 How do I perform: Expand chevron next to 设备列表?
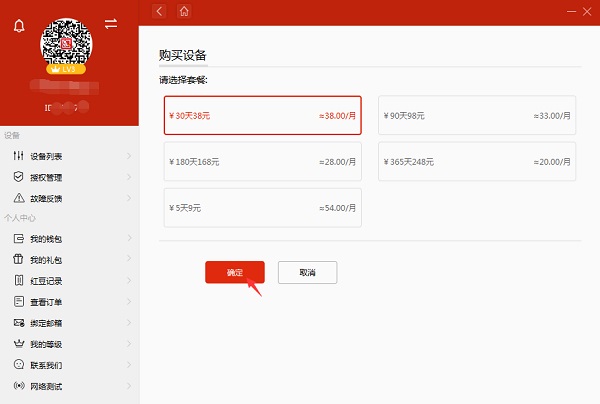coord(129,156)
